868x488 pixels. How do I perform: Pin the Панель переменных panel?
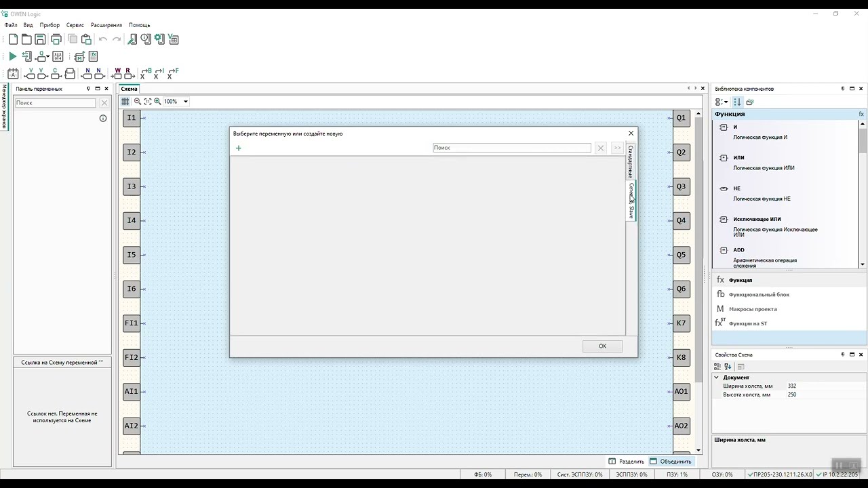pyautogui.click(x=88, y=89)
